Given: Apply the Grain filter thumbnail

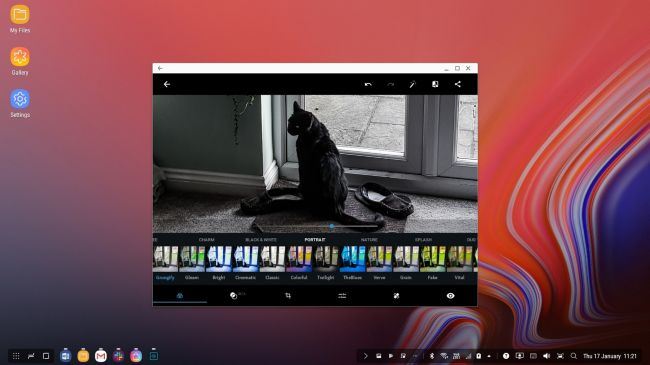Looking at the screenshot, I should click(406, 259).
